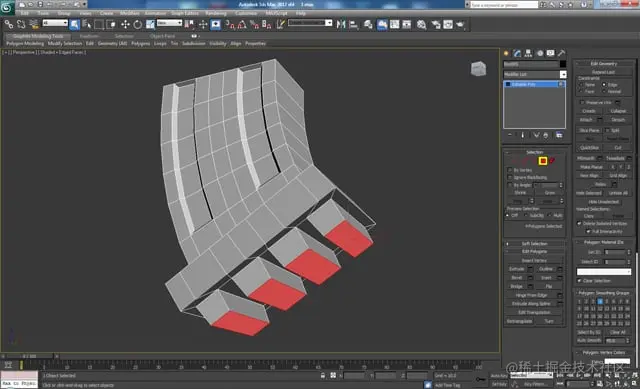Open the Create command panel tab

point(507,53)
